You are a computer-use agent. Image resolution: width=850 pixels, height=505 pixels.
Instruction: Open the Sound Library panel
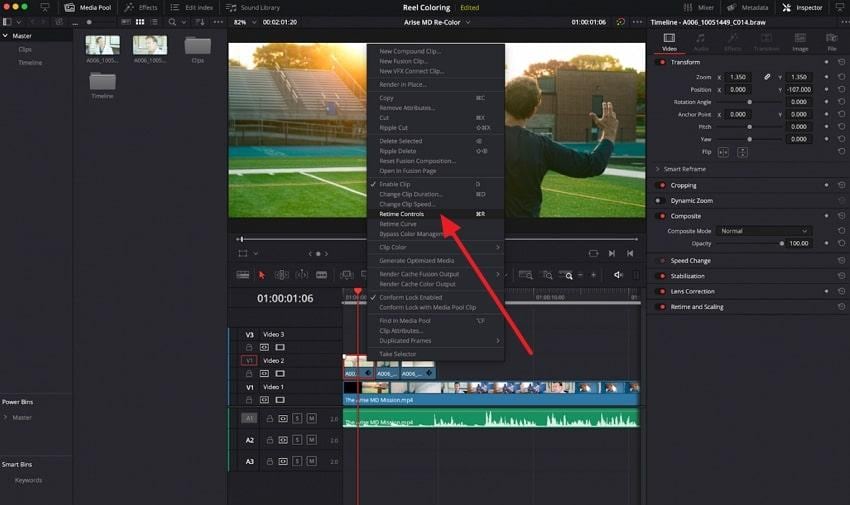(x=253, y=8)
